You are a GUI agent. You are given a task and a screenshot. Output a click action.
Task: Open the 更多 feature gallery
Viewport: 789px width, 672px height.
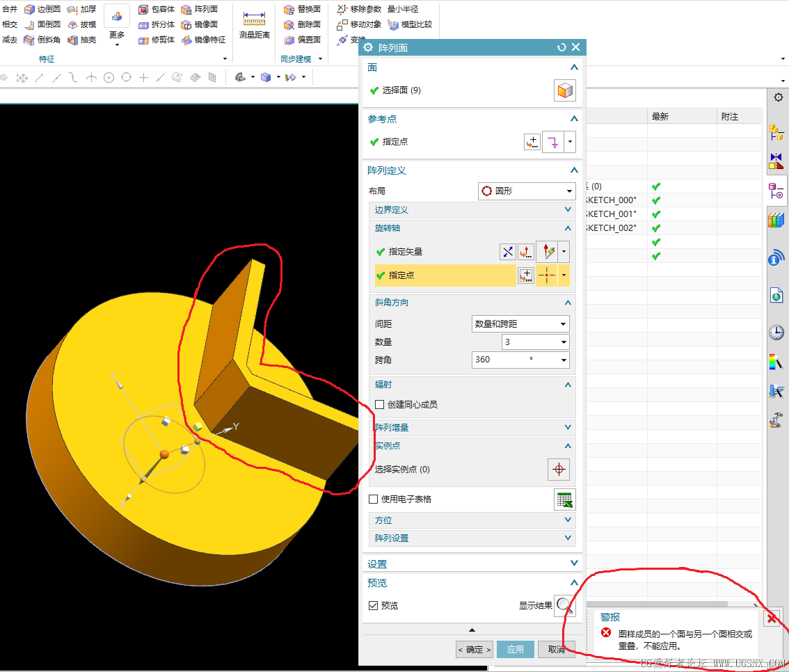coord(117,26)
